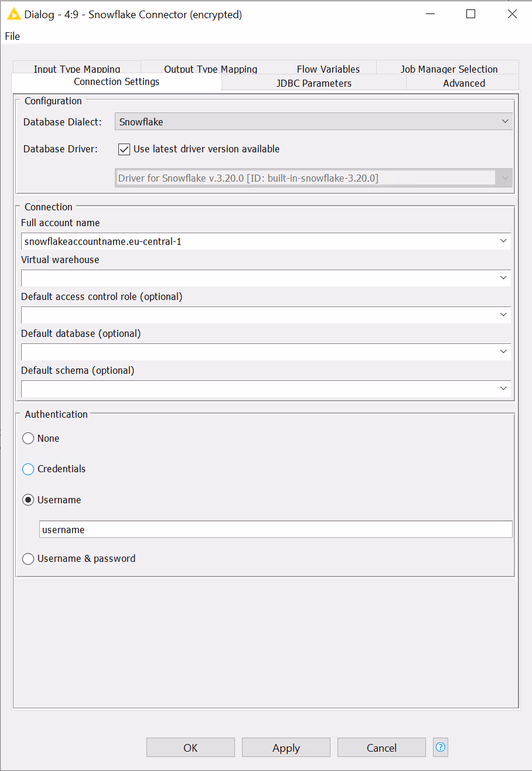Screen dimensions: 532x771
Task: Click into the username text field
Action: pos(275,530)
